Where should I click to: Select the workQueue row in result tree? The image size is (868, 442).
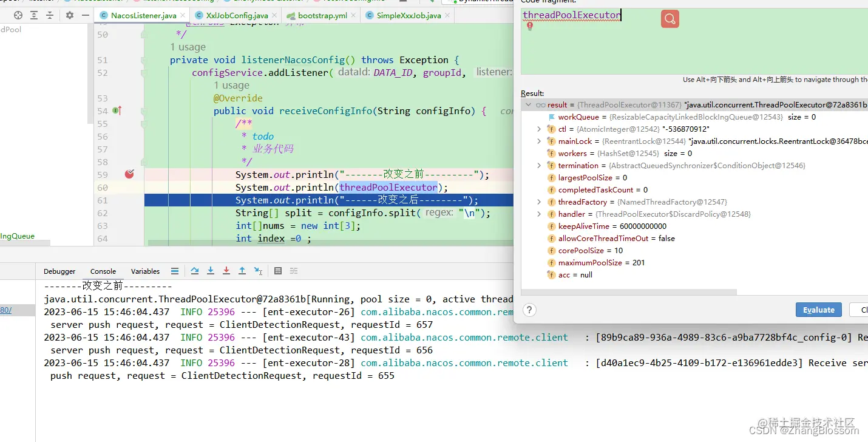tap(694, 117)
